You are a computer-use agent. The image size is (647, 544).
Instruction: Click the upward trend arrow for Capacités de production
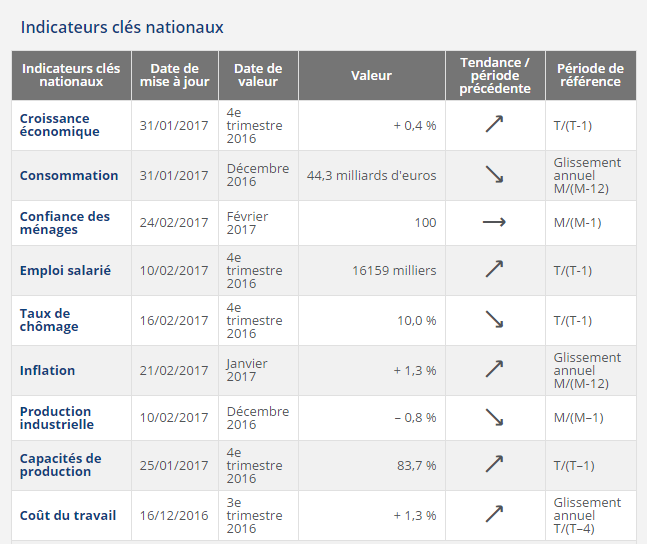[494, 465]
